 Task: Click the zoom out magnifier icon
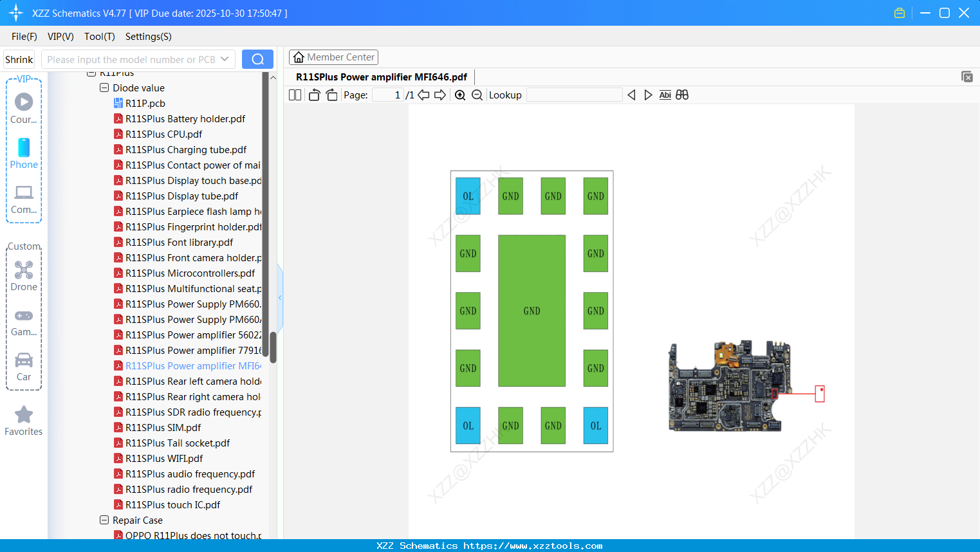[477, 95]
